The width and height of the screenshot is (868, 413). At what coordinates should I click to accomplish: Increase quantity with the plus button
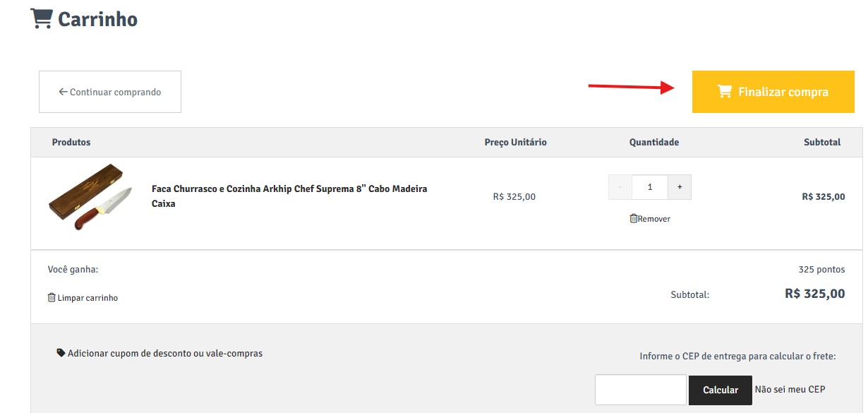(680, 187)
